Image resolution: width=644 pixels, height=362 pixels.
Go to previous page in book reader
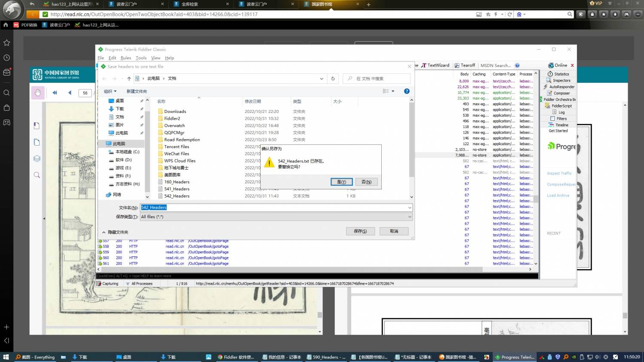tap(70, 93)
